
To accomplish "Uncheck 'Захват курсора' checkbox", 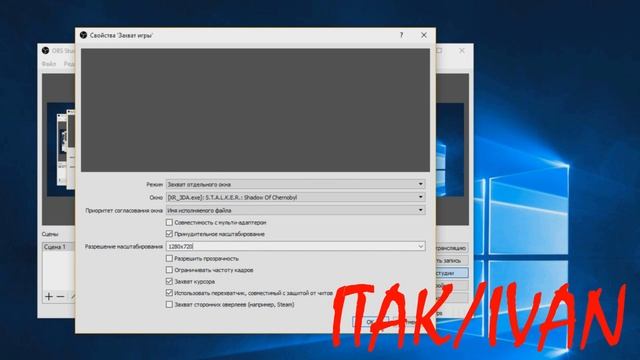I will tap(169, 281).
